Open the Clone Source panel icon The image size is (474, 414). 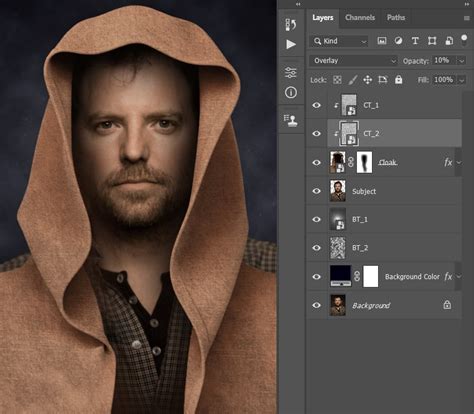click(x=291, y=120)
